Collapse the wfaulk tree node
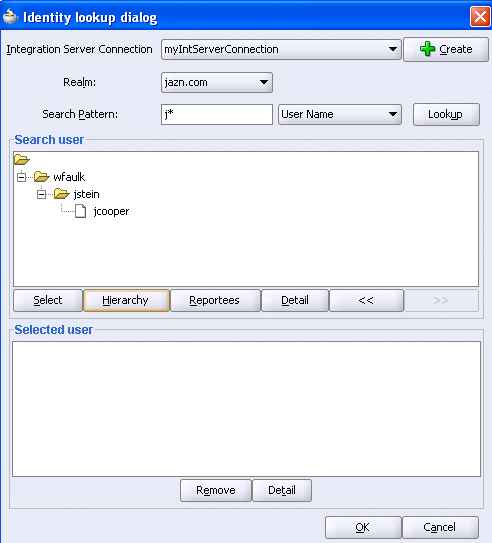492x543 pixels. [x=21, y=177]
